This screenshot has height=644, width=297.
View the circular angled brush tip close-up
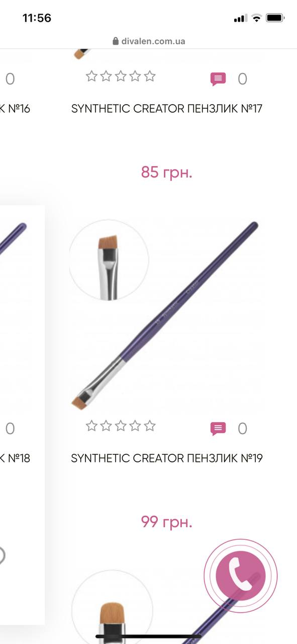click(x=109, y=260)
